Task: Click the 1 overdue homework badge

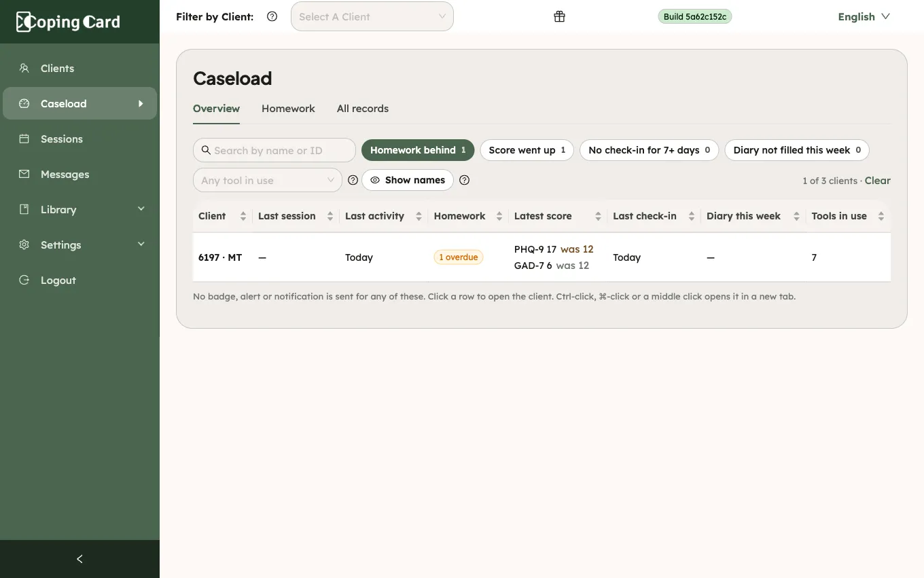Action: [x=459, y=257]
